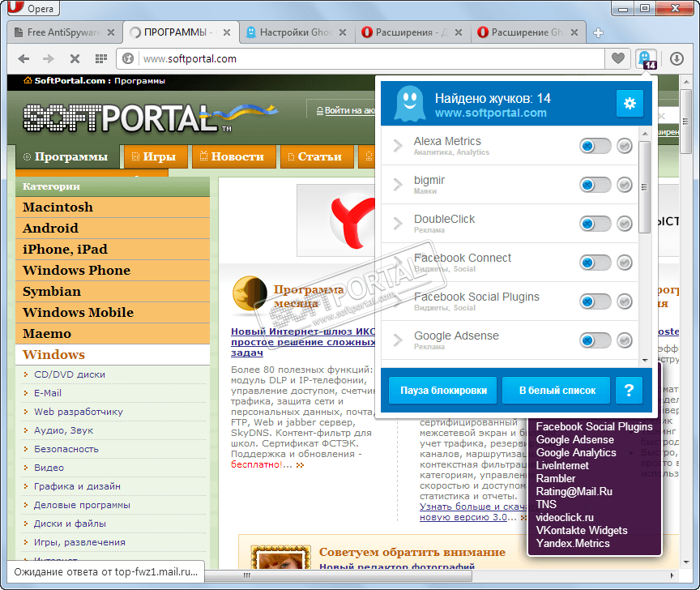Open the Безопасность category
Screen dimensions: 700x590
66,449
